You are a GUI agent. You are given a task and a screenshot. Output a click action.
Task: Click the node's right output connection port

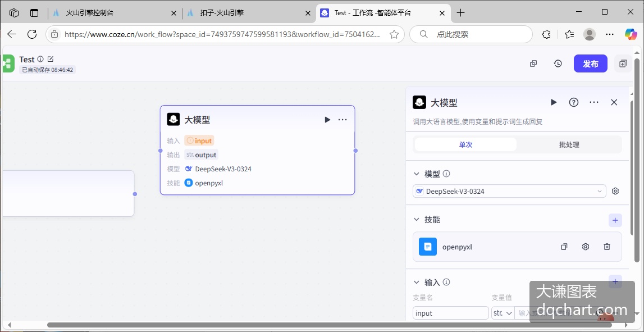click(x=355, y=151)
